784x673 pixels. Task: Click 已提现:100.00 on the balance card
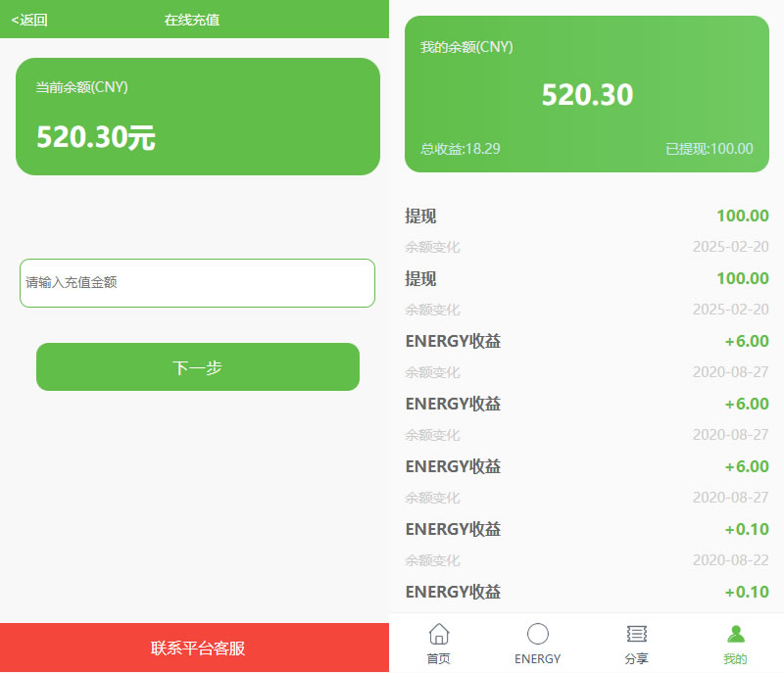click(709, 148)
